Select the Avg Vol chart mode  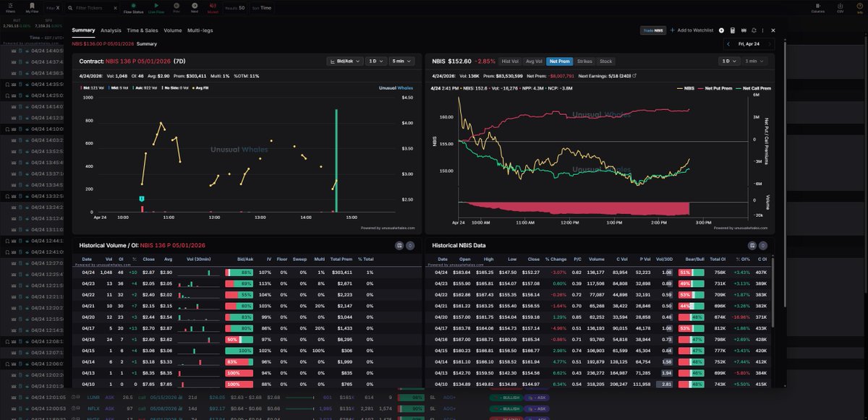pyautogui.click(x=534, y=61)
